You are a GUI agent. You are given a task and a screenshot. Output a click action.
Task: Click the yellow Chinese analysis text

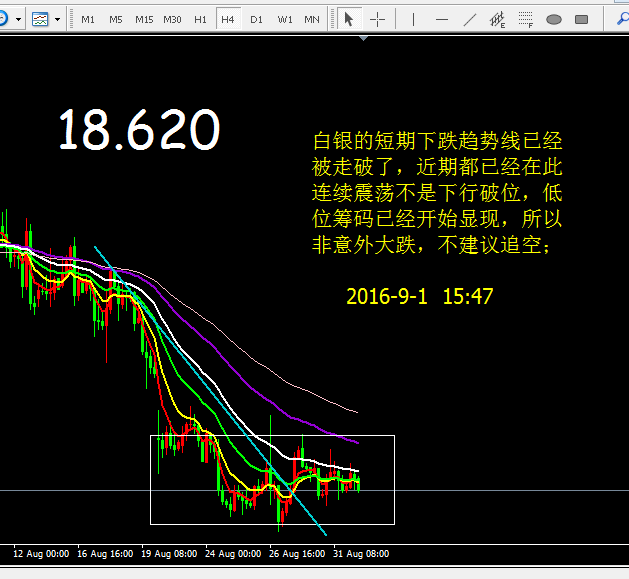point(437,193)
